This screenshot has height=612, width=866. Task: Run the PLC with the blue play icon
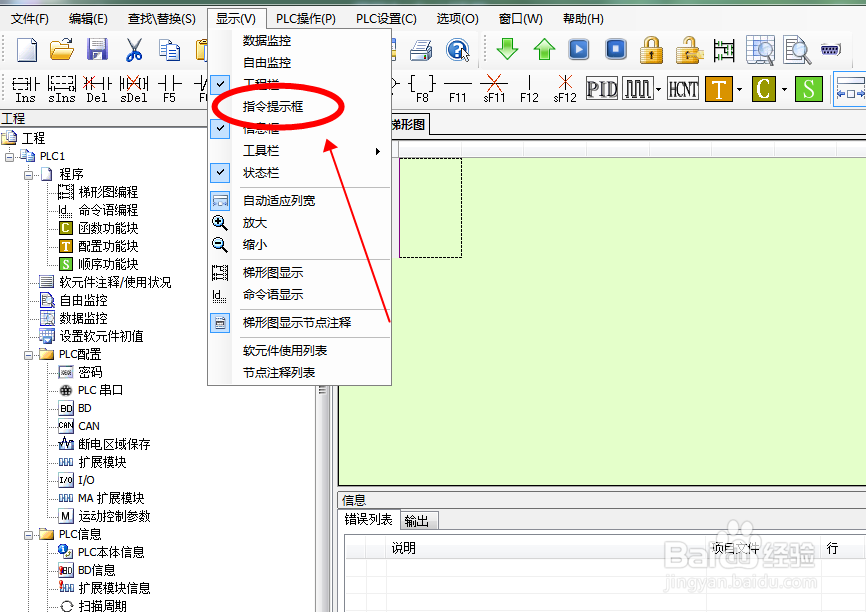pos(579,48)
